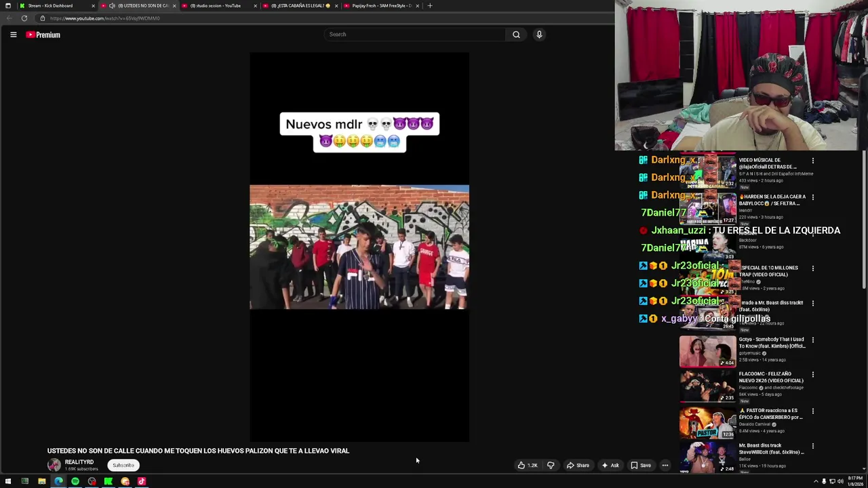Click the browser address bar URL

(x=104, y=18)
